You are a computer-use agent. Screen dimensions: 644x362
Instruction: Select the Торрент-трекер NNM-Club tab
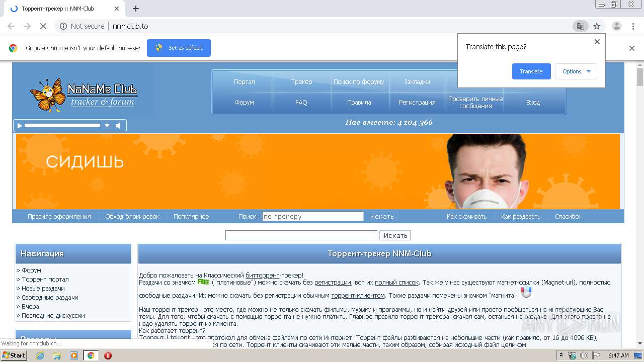point(64,9)
